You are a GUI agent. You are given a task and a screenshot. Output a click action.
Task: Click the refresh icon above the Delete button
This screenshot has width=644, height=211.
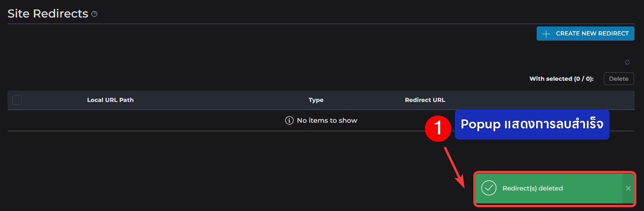[x=627, y=62]
